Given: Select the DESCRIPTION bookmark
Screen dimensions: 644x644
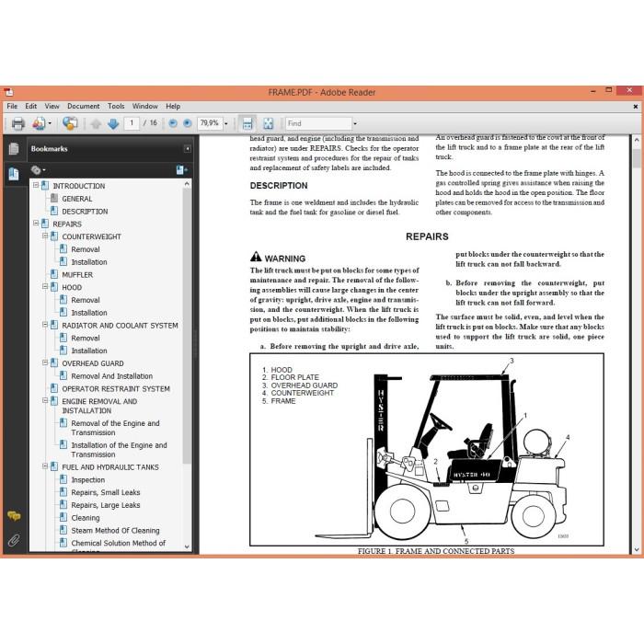Looking at the screenshot, I should coord(85,212).
